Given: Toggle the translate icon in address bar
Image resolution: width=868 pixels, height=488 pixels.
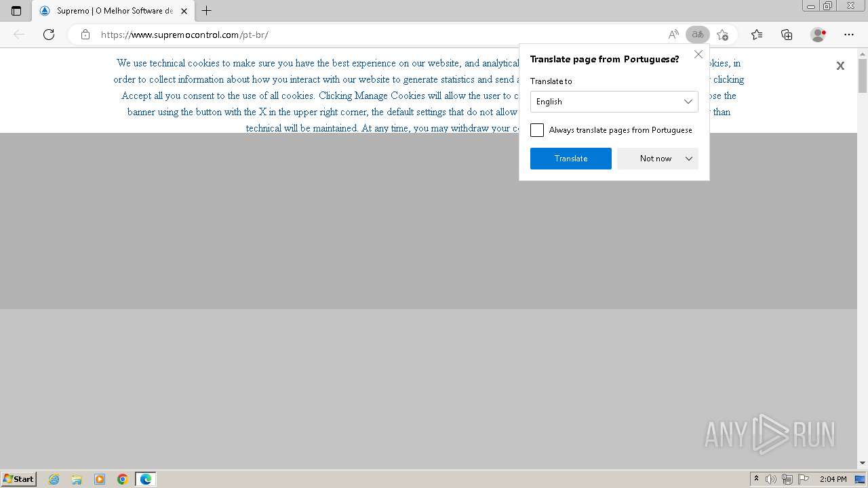Looking at the screenshot, I should 697,35.
